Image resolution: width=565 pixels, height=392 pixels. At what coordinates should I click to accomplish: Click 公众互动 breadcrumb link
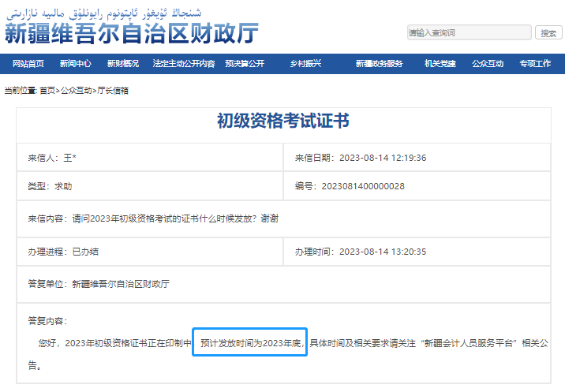[76, 91]
